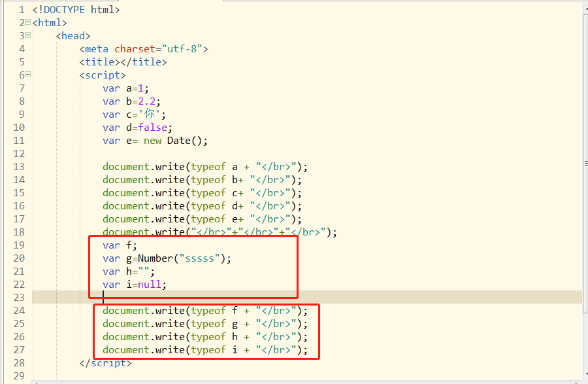Click line number 4 in the gutter
Viewport: 588px width, 384px height.
22,49
